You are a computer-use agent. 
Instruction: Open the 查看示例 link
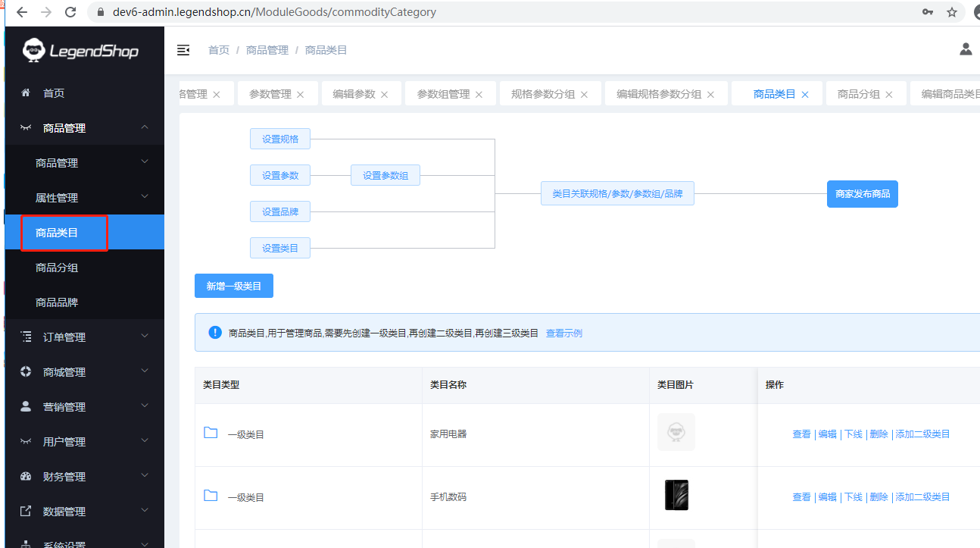coord(563,333)
